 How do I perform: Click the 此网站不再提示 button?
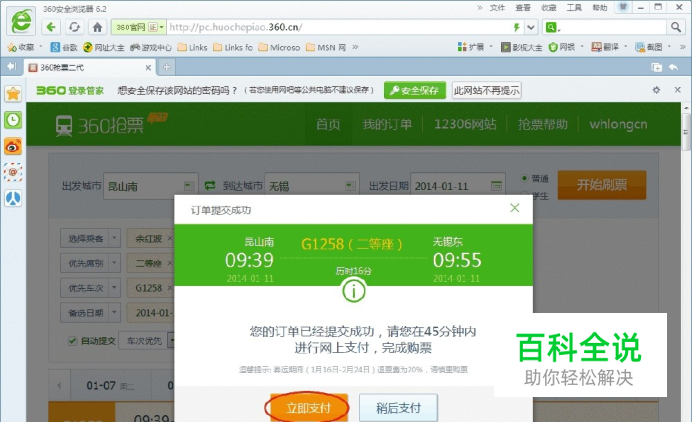[486, 90]
